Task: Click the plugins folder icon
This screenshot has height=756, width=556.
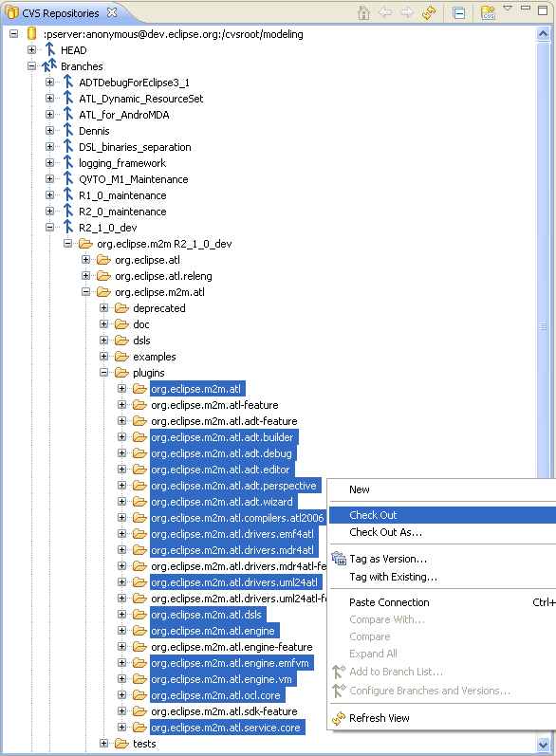Action: click(122, 372)
